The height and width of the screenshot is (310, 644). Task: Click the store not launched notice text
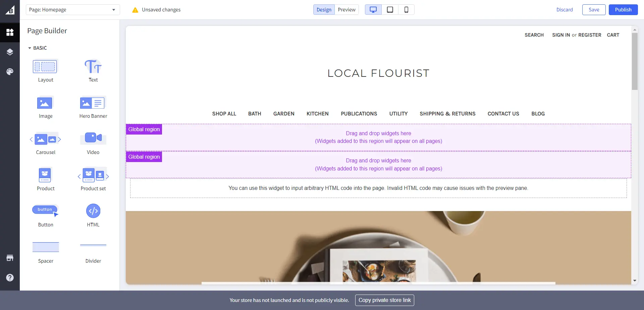pos(289,300)
